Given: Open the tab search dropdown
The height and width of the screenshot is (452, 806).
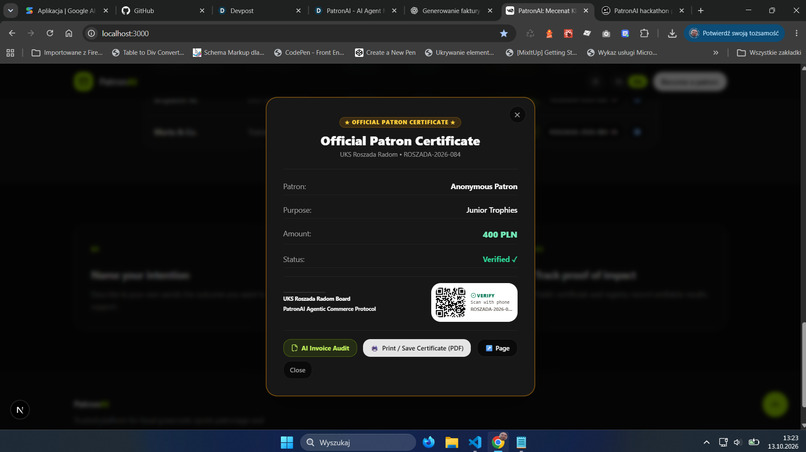Looking at the screenshot, I should (10, 10).
